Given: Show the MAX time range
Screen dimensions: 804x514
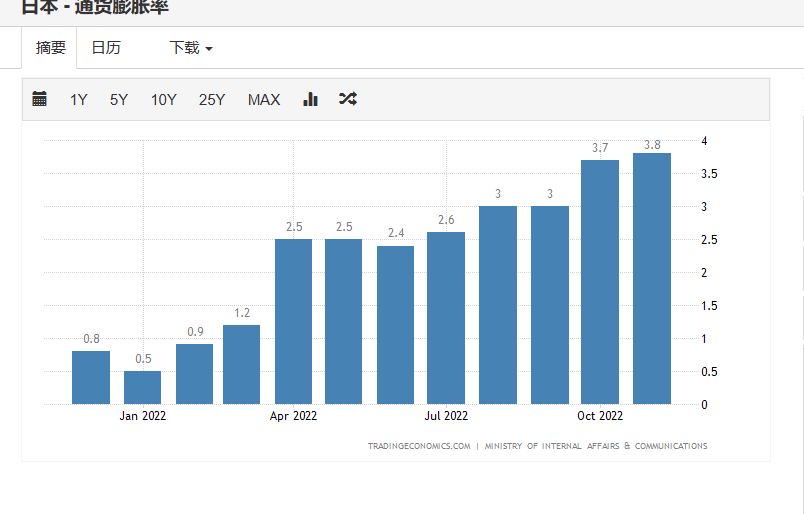Looking at the screenshot, I should 264,100.
